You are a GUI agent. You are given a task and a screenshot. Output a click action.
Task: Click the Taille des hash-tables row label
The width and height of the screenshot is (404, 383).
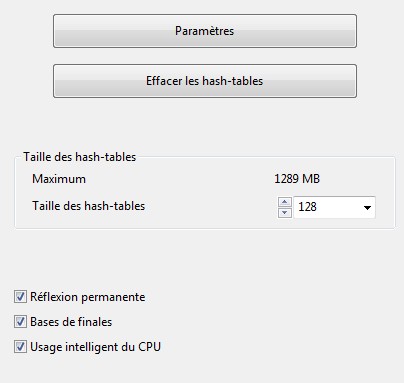[89, 206]
